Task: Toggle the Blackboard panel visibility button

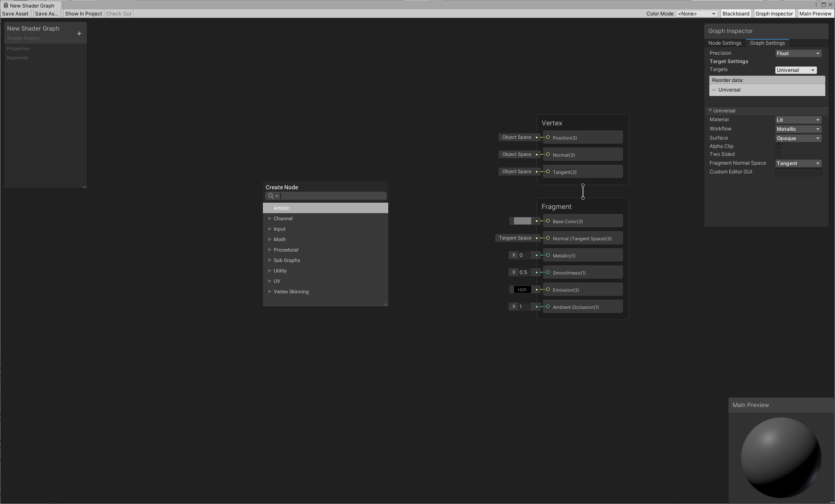Action: pyautogui.click(x=736, y=14)
